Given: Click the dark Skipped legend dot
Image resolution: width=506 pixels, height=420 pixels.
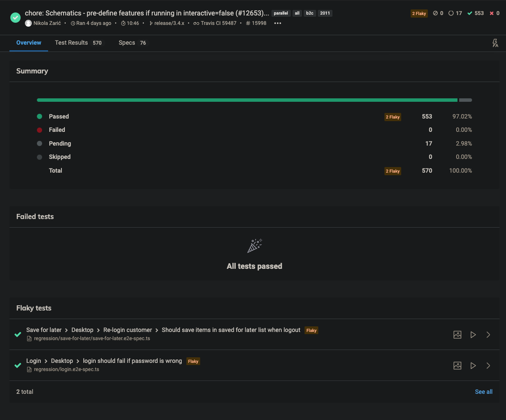Looking at the screenshot, I should [40, 157].
